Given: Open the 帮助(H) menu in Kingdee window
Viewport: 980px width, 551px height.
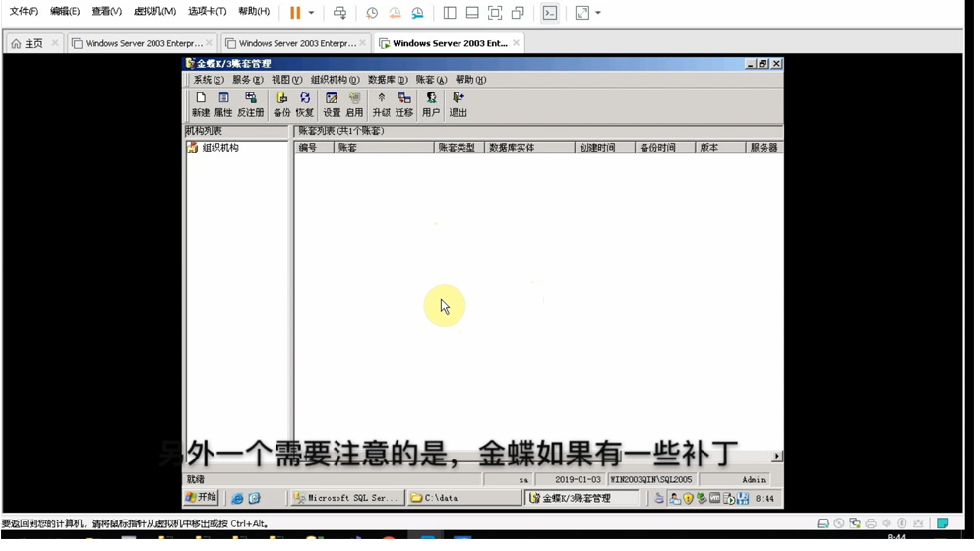Looking at the screenshot, I should (470, 80).
